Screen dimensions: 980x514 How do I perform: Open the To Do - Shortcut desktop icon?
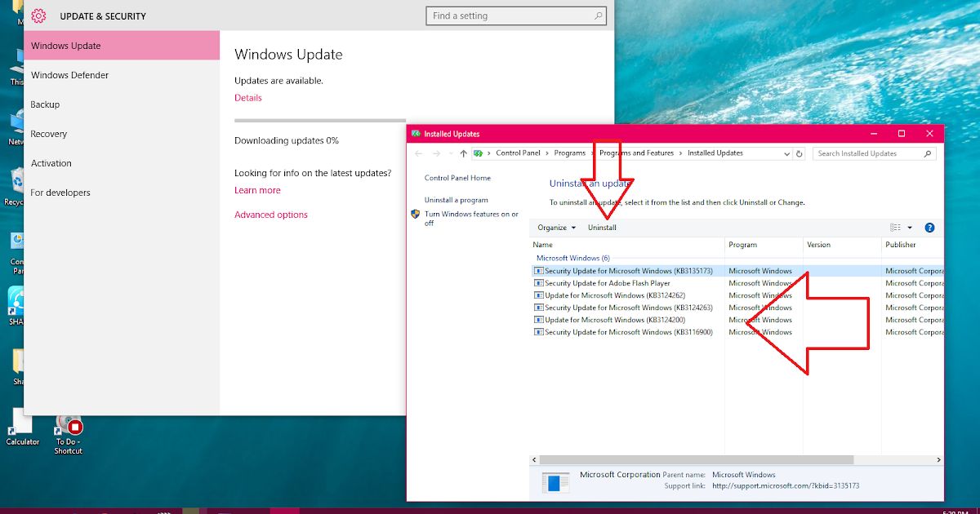click(x=69, y=434)
